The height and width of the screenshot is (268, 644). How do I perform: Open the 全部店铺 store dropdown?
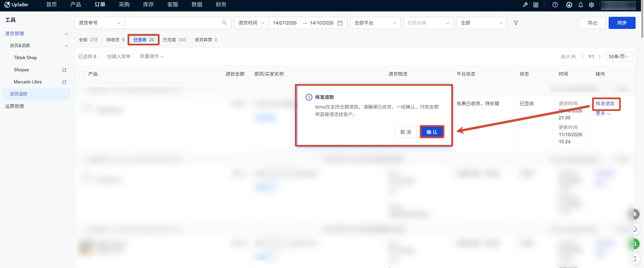pos(428,23)
